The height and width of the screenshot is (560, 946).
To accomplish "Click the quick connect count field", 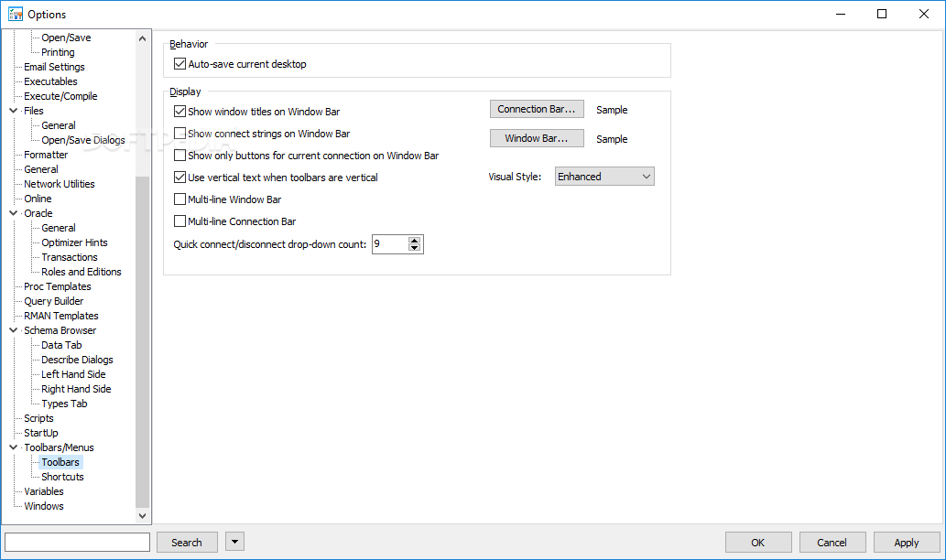I will 390,244.
